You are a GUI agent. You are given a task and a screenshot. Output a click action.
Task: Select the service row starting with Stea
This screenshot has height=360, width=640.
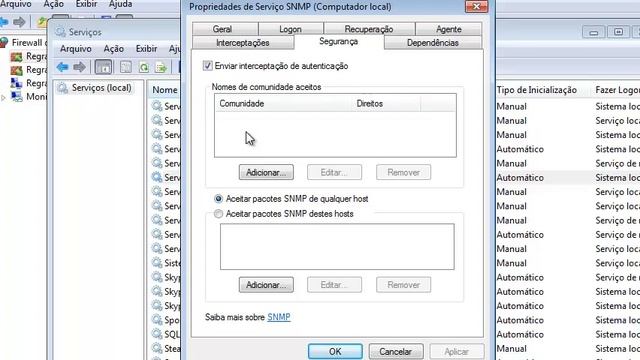[165, 348]
